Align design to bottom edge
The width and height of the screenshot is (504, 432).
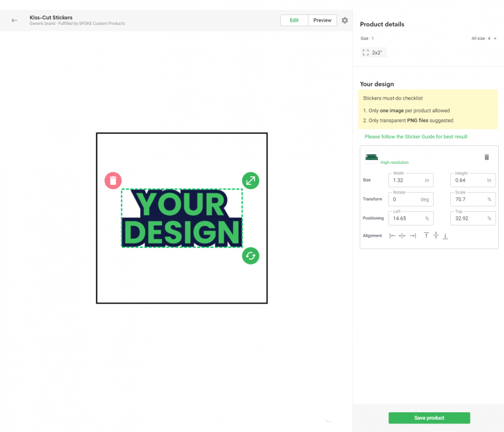point(446,235)
